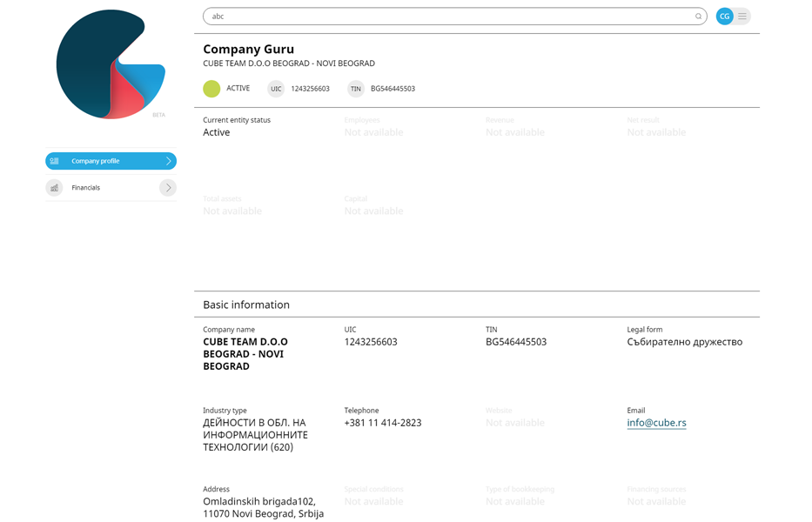This screenshot has width=812, height=522.
Task: Click the Company Guru heading
Action: (x=249, y=50)
